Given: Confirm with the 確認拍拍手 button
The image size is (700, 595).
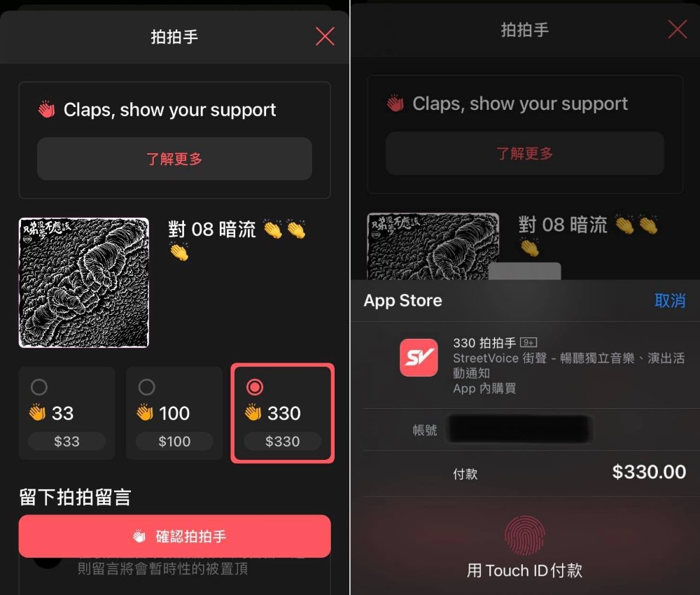Looking at the screenshot, I should 174,536.
